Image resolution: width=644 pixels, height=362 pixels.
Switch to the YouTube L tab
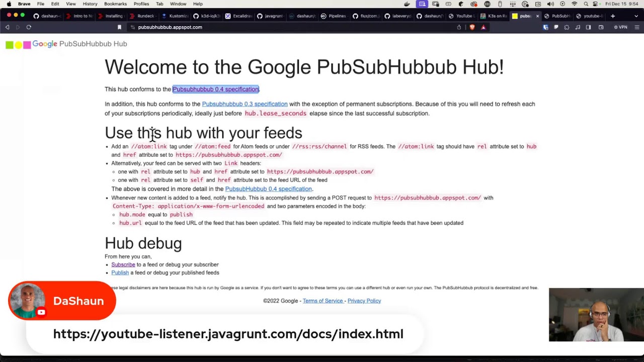click(461, 16)
